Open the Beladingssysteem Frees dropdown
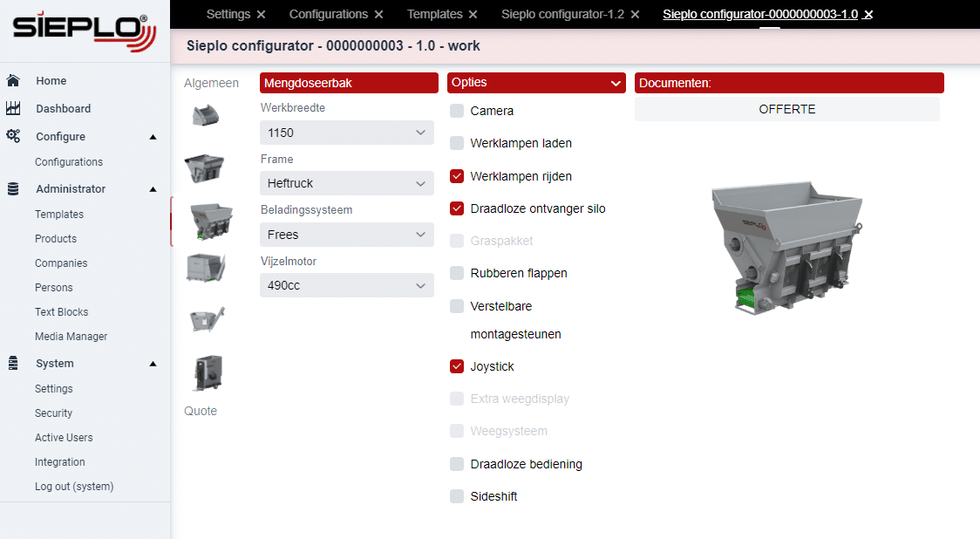 coord(347,235)
